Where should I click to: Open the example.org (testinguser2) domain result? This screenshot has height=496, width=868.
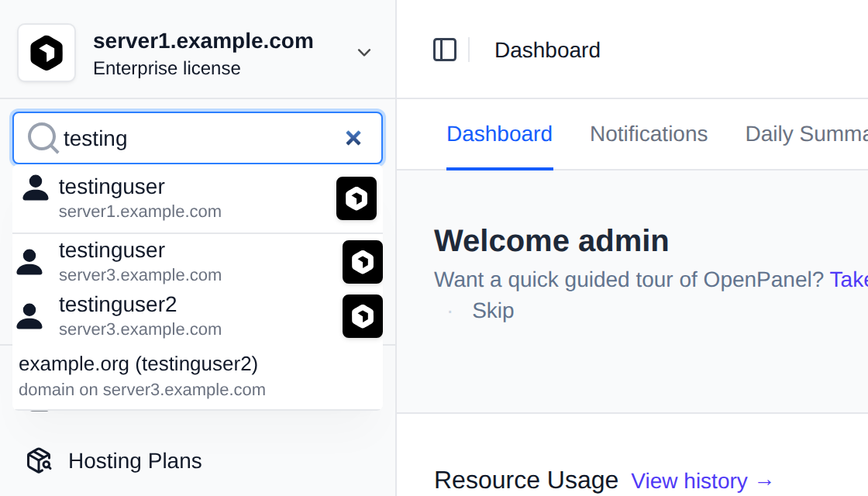198,377
